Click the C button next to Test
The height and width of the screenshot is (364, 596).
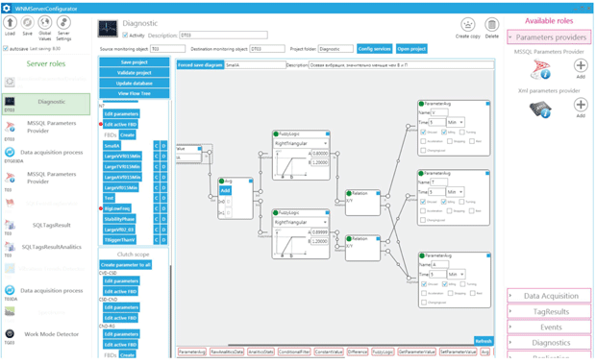pos(157,198)
